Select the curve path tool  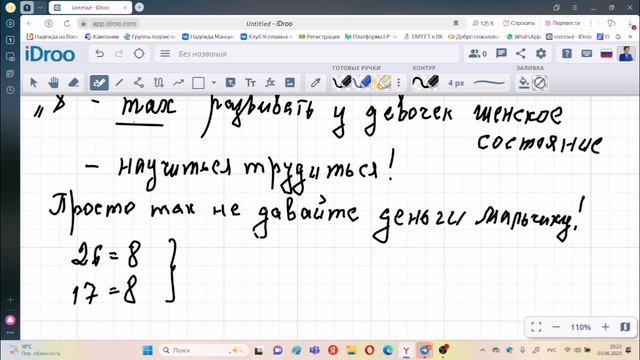tap(158, 83)
